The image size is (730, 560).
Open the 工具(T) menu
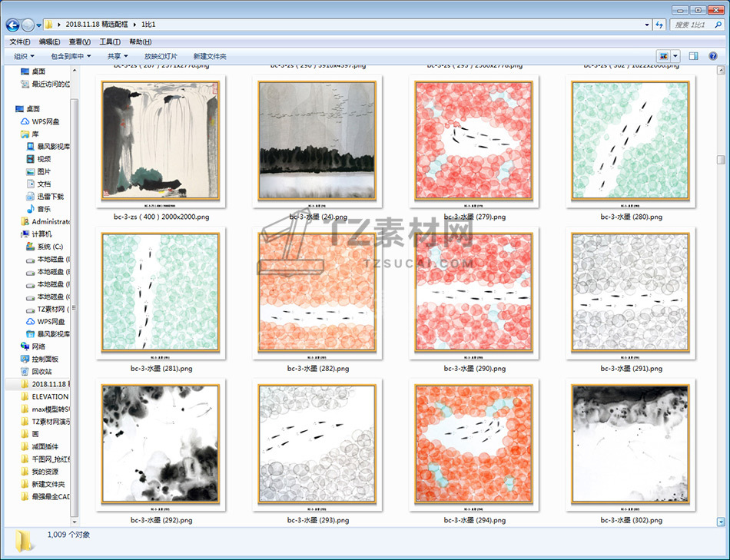pos(110,41)
